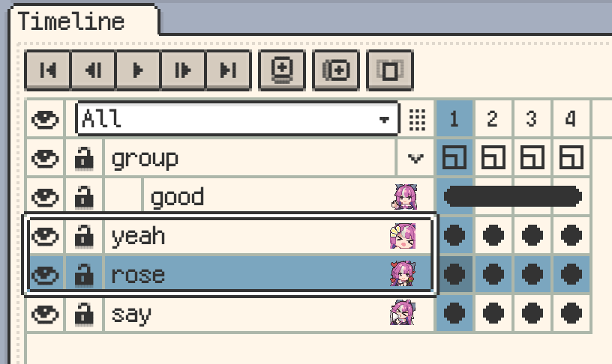Step to next frame
612x364 pixels.
(x=183, y=70)
